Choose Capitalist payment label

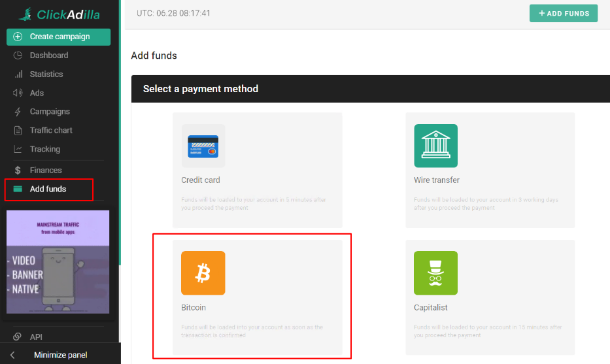[x=431, y=307]
